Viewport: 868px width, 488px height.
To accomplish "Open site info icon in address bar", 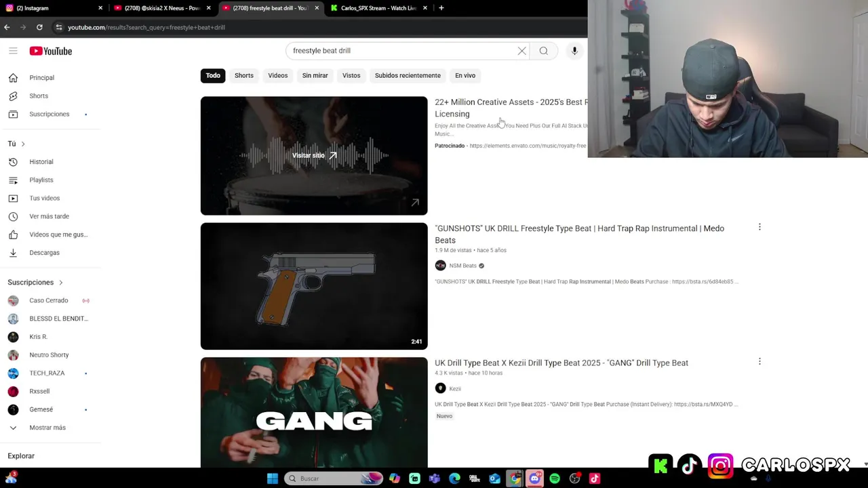I will [x=59, y=27].
